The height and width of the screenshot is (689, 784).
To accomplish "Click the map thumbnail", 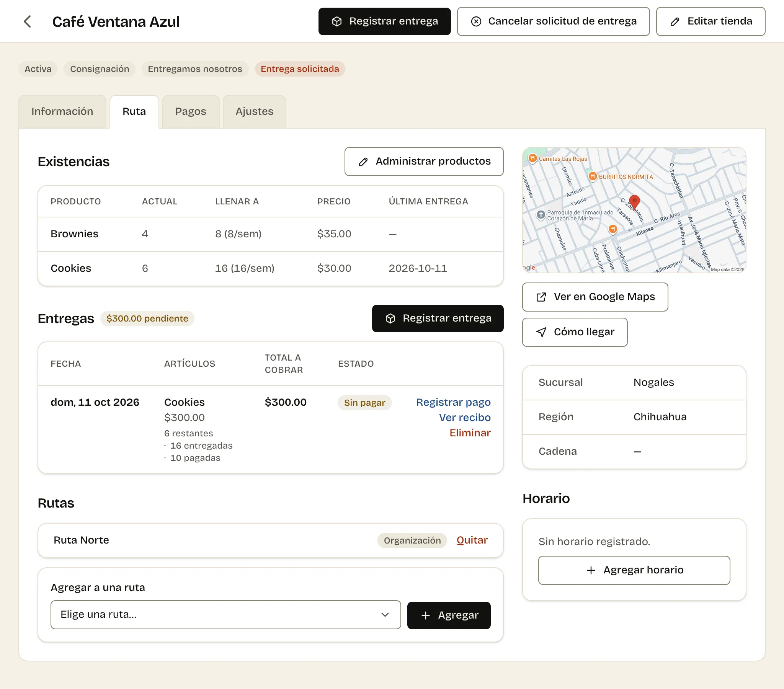I will 634,210.
